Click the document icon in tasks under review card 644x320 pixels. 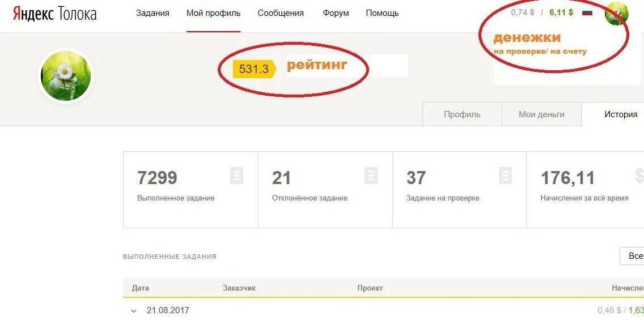[505, 176]
